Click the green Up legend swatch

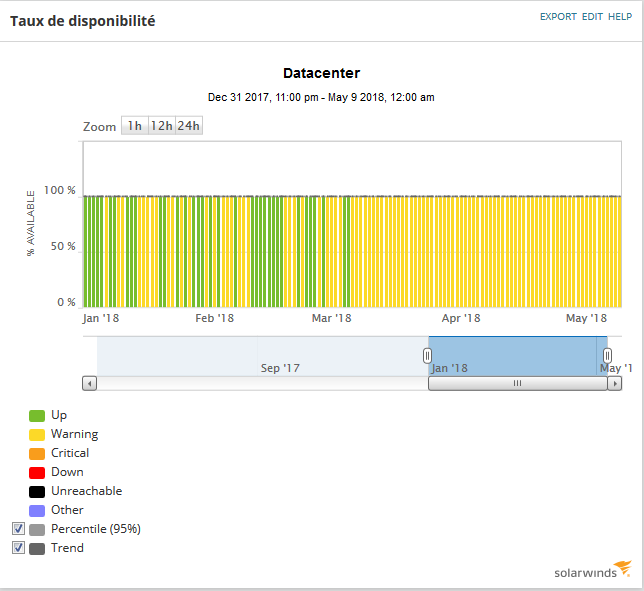[37, 416]
